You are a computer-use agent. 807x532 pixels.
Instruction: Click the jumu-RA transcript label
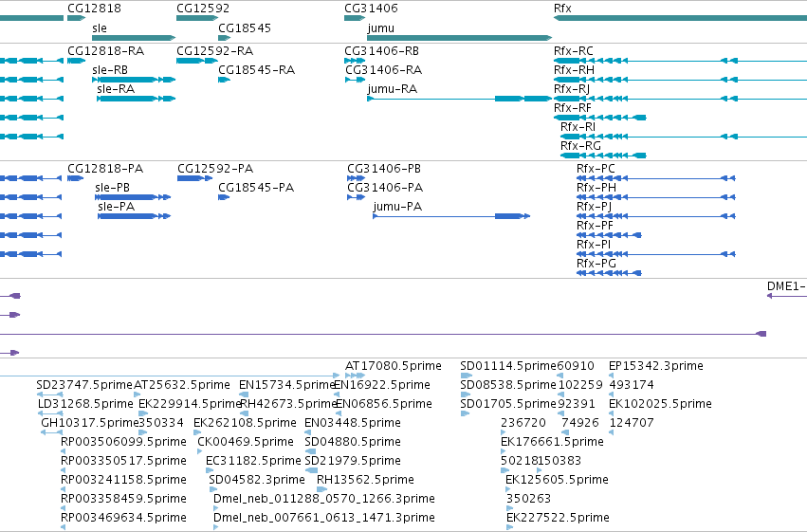[x=393, y=89]
